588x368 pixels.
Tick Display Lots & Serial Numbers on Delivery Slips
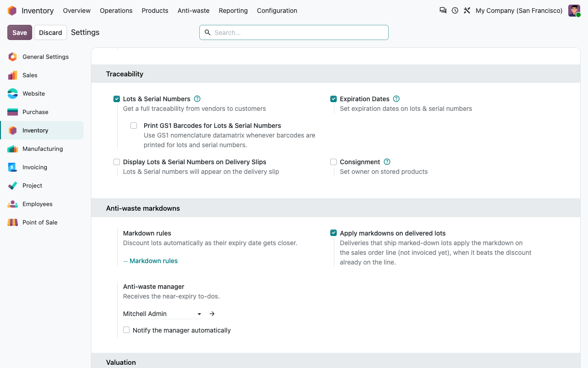coord(117,162)
